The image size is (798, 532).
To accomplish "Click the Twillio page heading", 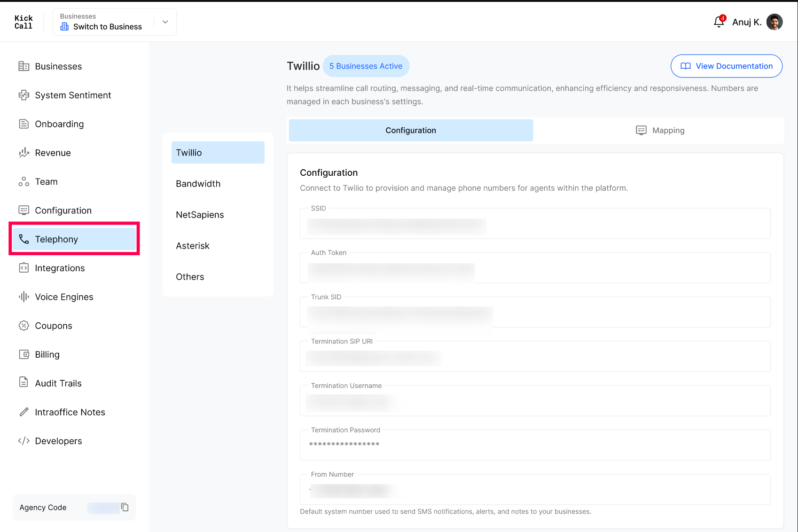I will pos(303,66).
